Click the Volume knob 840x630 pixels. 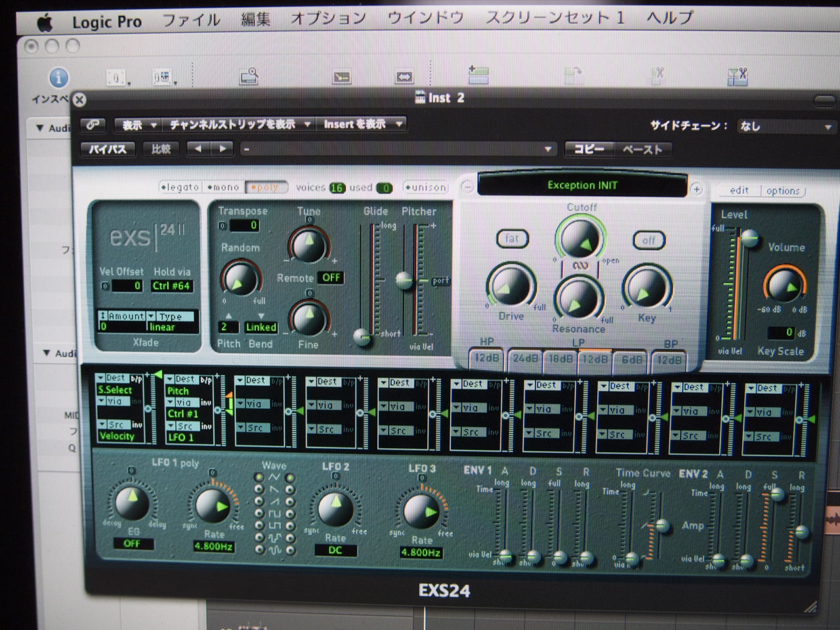click(x=784, y=285)
